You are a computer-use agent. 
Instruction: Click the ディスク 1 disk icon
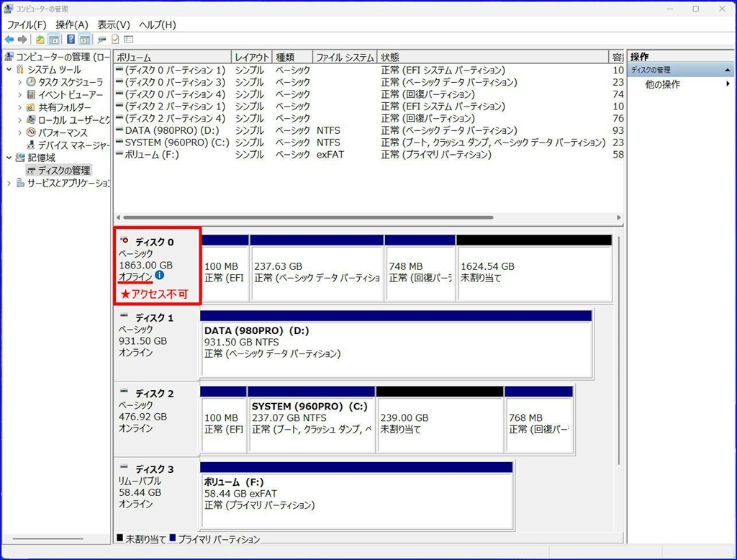click(124, 315)
